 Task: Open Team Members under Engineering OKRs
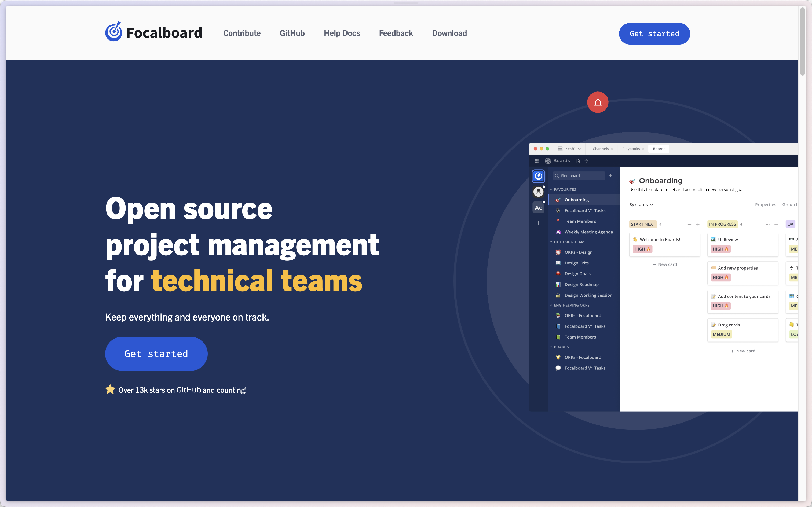point(584,337)
